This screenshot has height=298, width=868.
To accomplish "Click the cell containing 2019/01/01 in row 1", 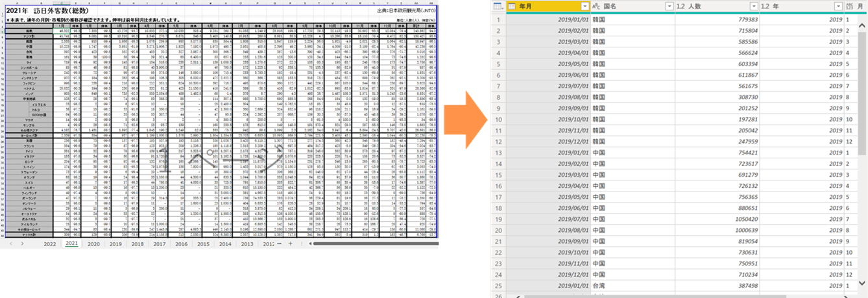I will point(548,19).
